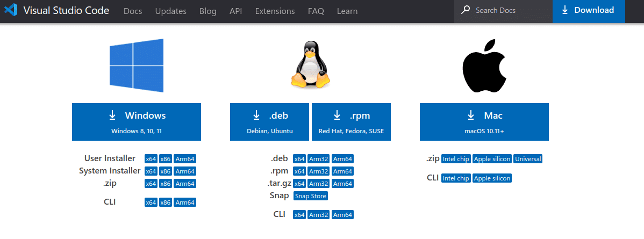Click the Visual Studio Code title text
The height and width of the screenshot is (239, 644).
(x=66, y=10)
